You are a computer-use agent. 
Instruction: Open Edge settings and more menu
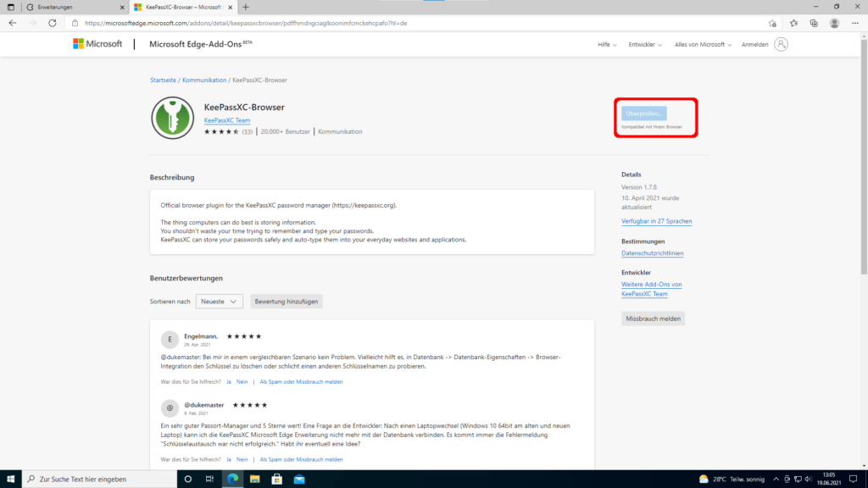pos(855,23)
